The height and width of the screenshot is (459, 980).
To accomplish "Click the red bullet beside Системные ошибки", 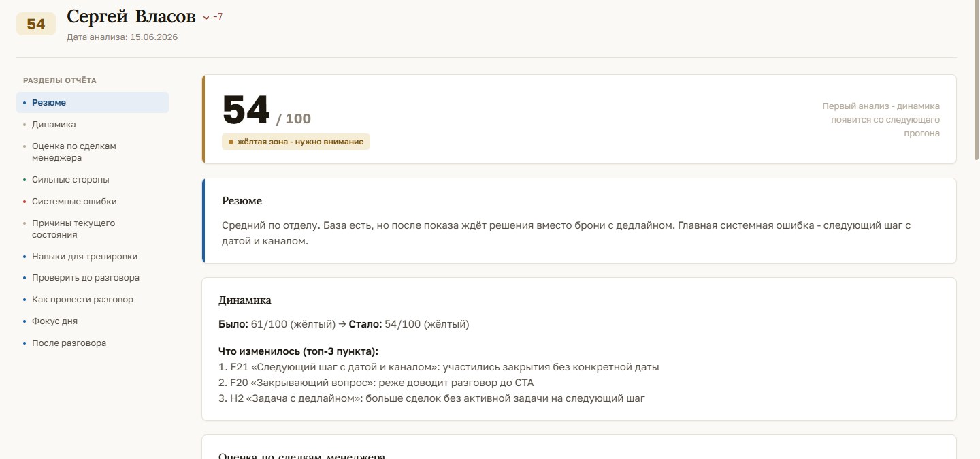I will pyautogui.click(x=24, y=202).
